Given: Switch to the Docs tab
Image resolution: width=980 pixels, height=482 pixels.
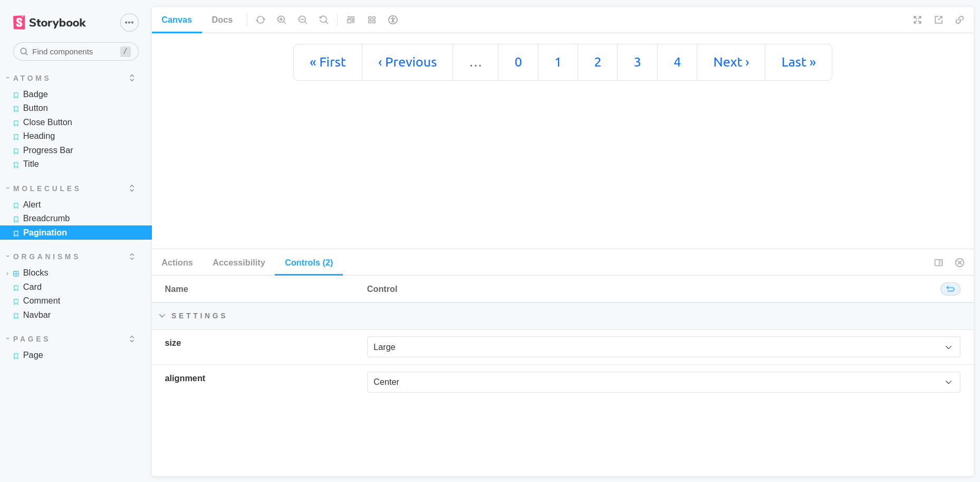Looking at the screenshot, I should [222, 20].
